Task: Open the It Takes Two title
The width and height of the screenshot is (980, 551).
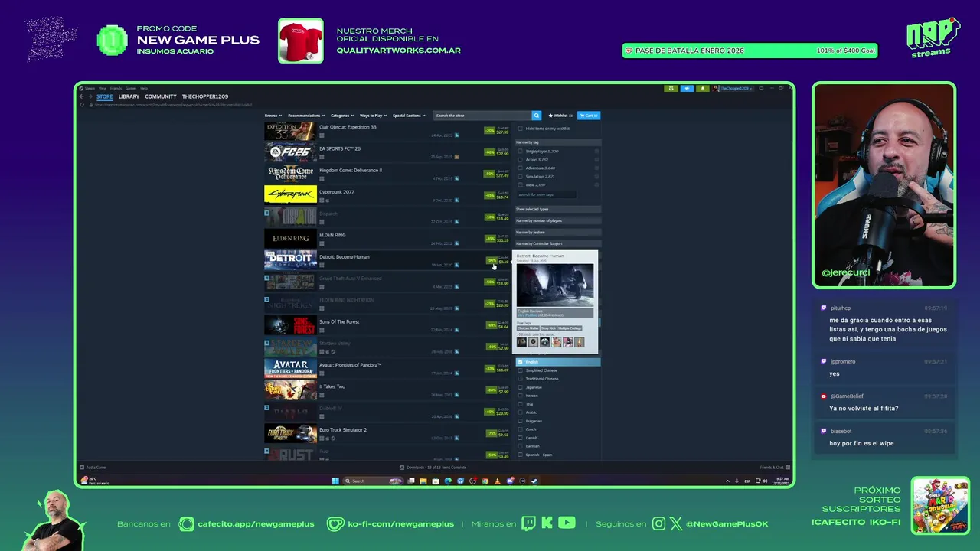Action: tap(332, 386)
